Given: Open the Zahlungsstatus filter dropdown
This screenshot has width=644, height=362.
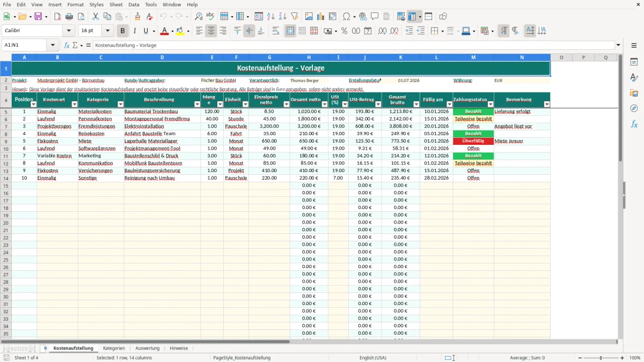Looking at the screenshot, I should (x=490, y=105).
